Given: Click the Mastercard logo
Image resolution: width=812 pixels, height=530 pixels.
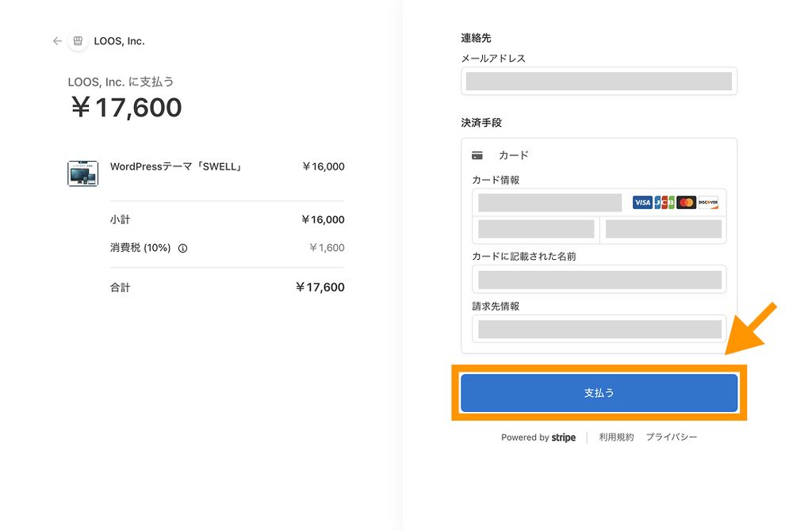Looking at the screenshot, I should tap(686, 202).
